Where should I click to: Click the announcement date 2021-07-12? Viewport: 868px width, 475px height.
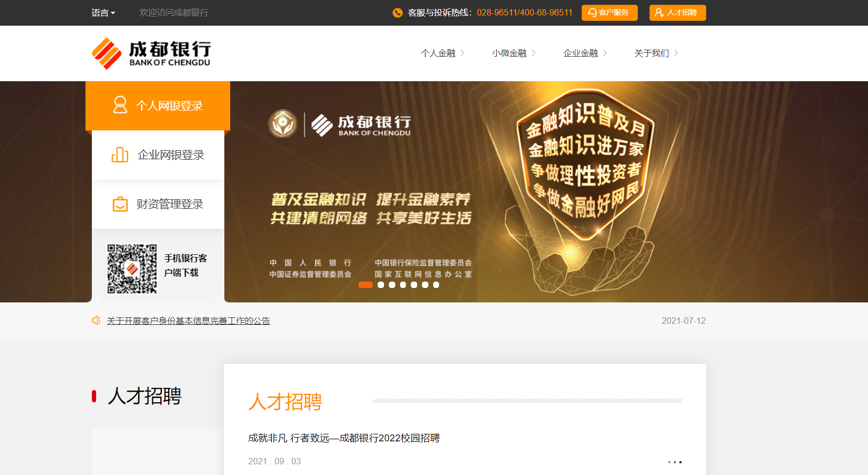(684, 321)
